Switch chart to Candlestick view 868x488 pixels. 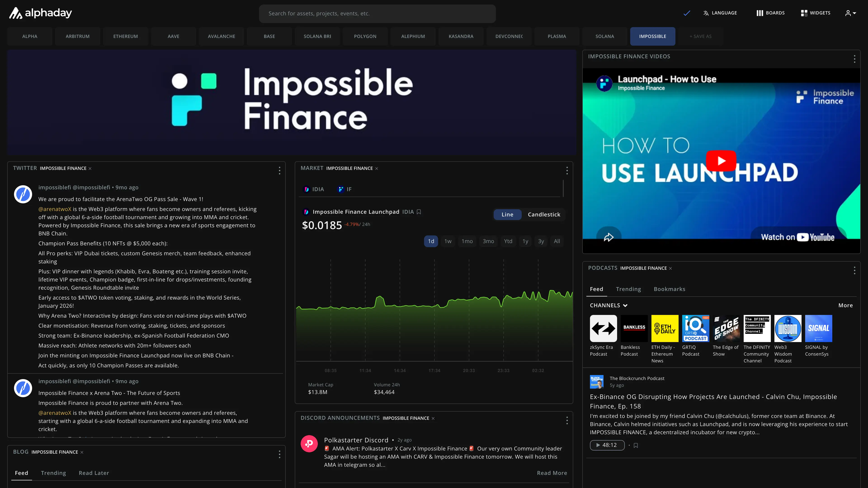[544, 215]
